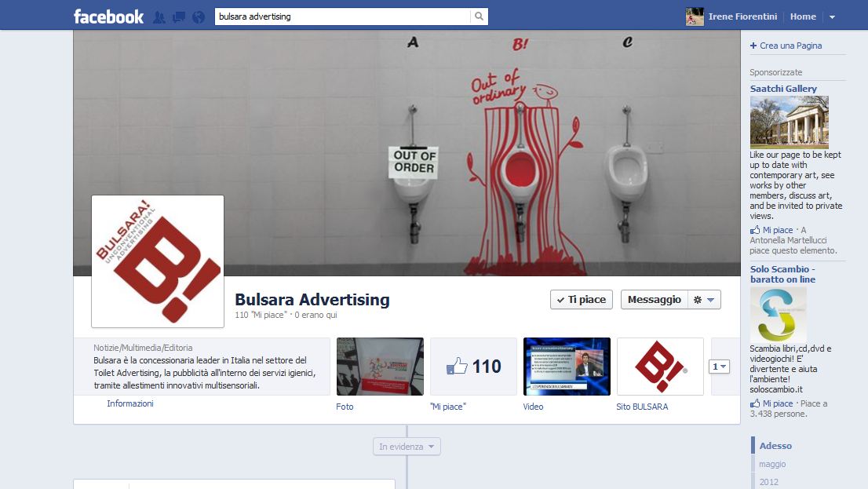
Task: Open the messages icon in the top bar
Action: (178, 16)
